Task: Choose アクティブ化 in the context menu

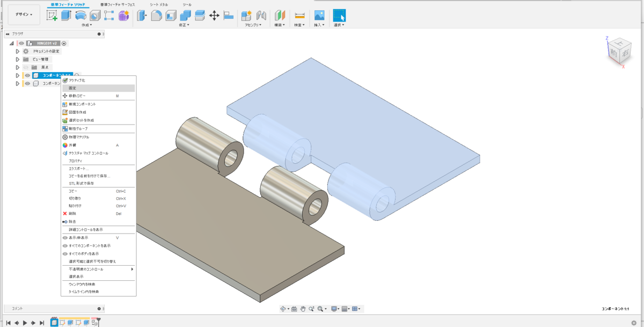Action: tap(98, 80)
